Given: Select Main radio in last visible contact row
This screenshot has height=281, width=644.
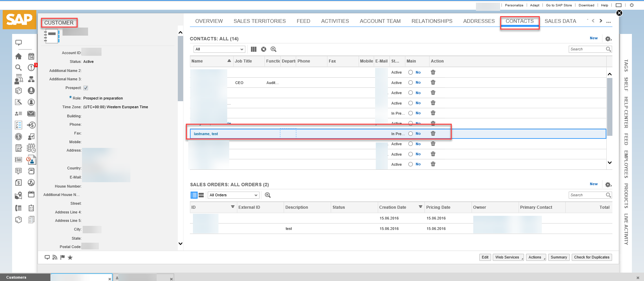Looking at the screenshot, I should coord(410,164).
